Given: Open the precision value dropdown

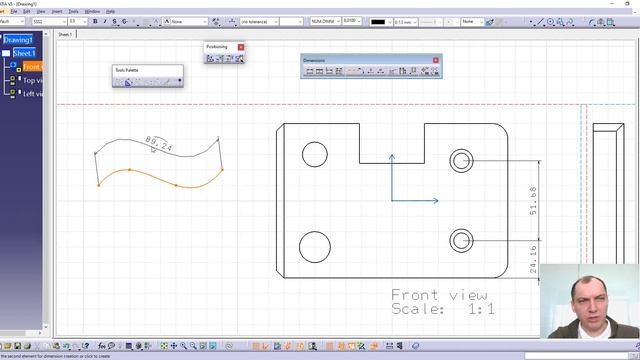Looking at the screenshot, I should (x=352, y=21).
